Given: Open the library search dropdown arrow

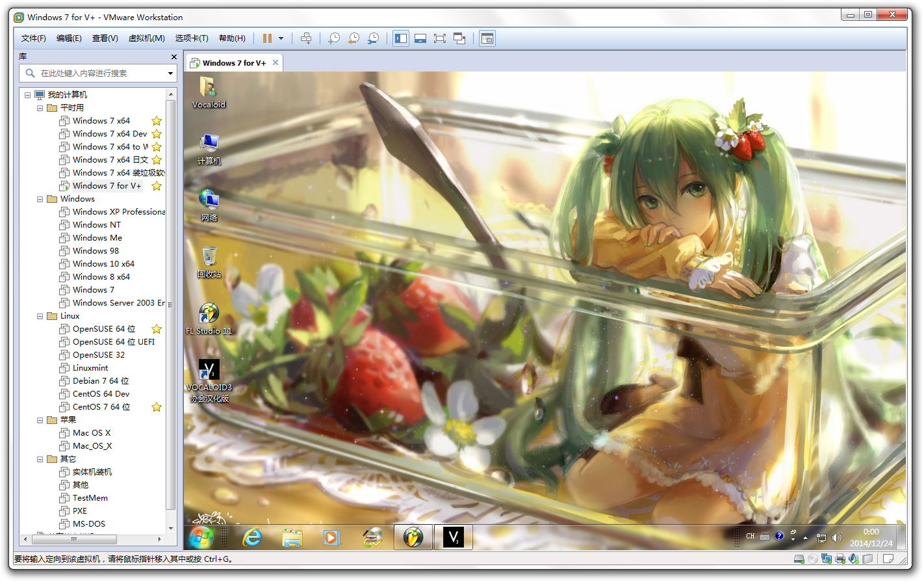Looking at the screenshot, I should click(170, 73).
